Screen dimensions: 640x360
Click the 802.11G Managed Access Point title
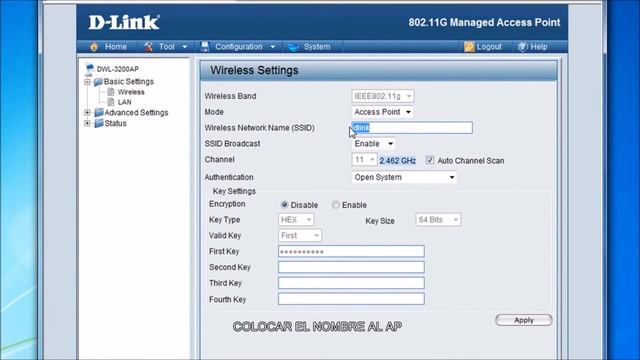click(484, 22)
